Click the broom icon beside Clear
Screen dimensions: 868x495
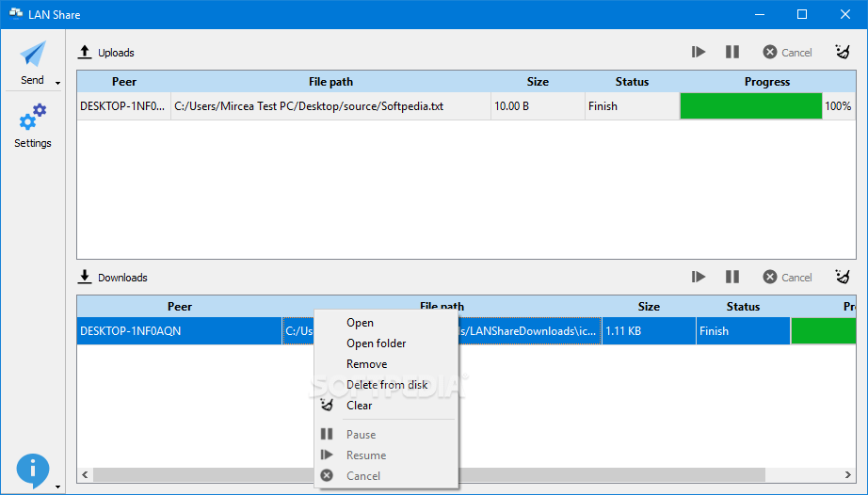tap(328, 406)
